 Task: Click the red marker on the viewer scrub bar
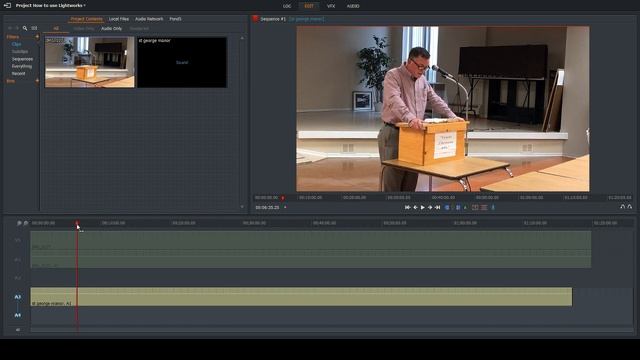[x=282, y=198]
